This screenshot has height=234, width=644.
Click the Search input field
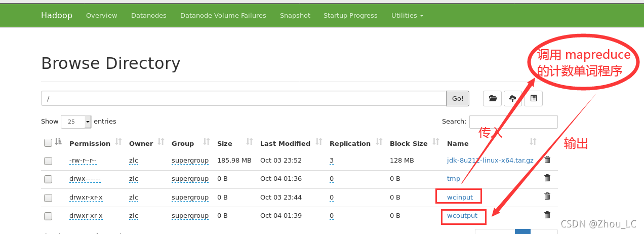point(513,122)
